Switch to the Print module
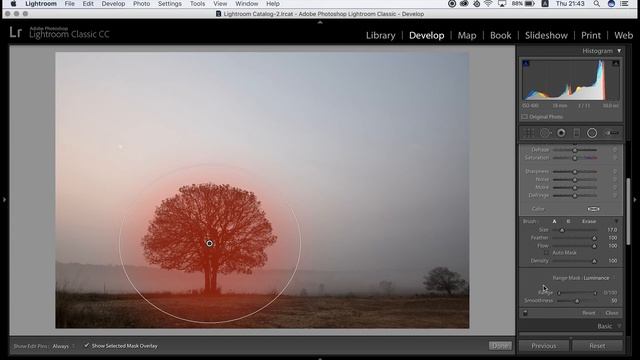Image resolution: width=640 pixels, height=360 pixels. (591, 36)
